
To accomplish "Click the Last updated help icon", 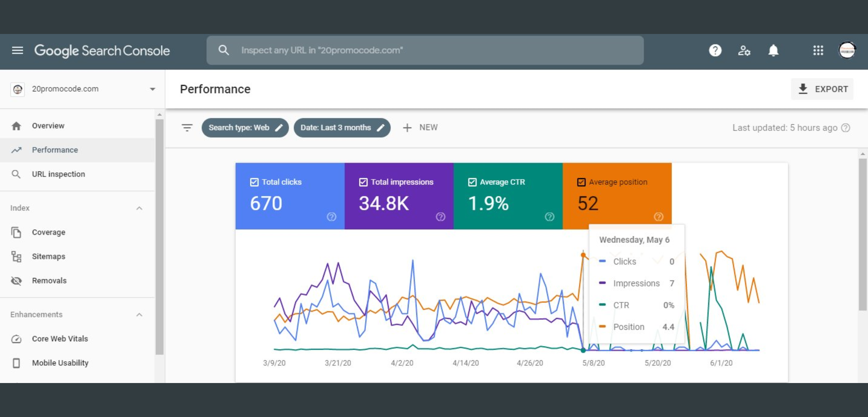I will point(846,128).
